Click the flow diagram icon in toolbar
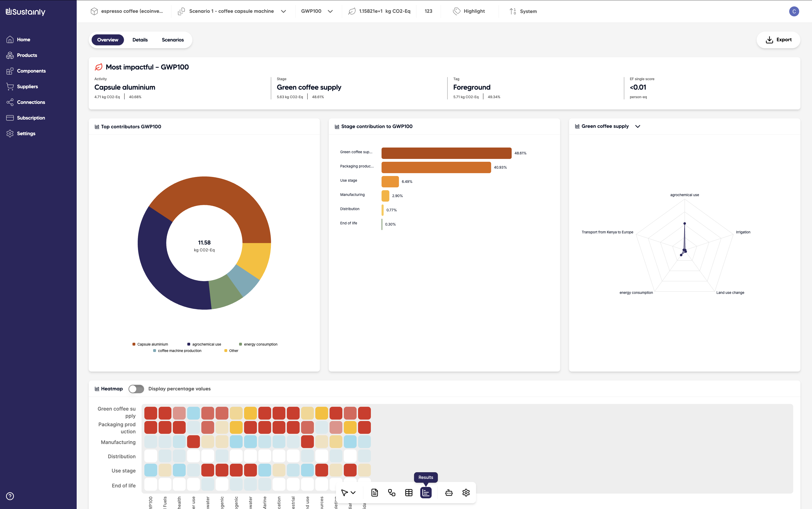 coord(392,492)
